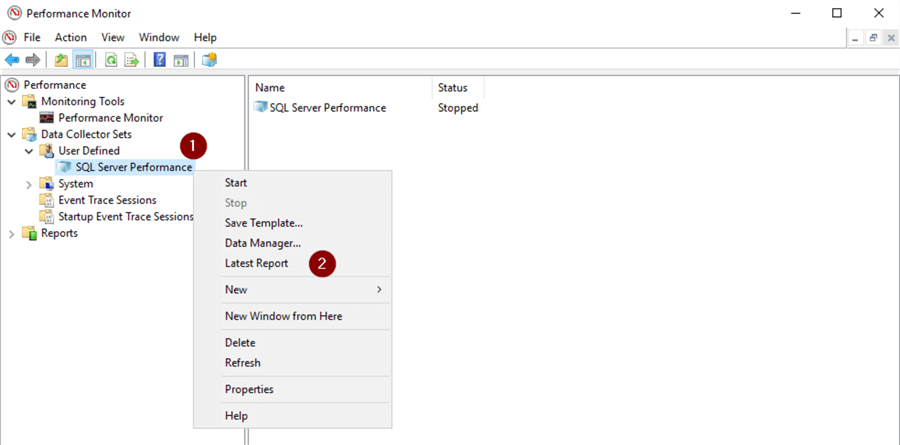Select the Event Trace Sessions label

pyautogui.click(x=107, y=200)
